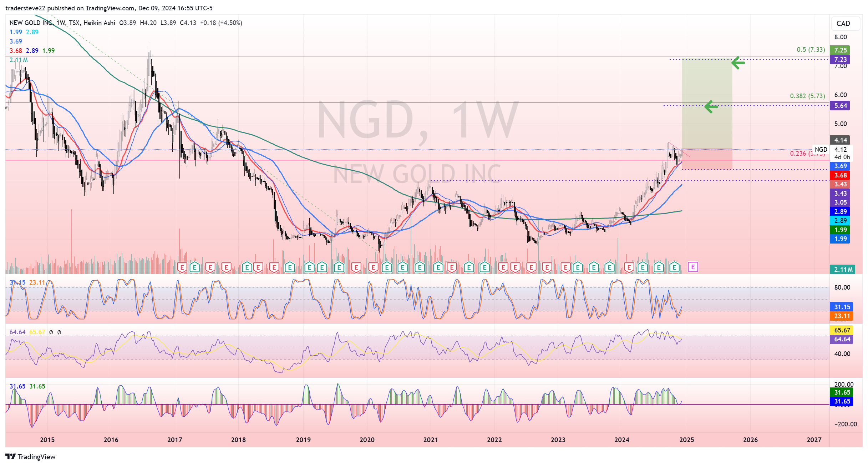The image size is (868, 466).
Task: Click the 5.00 price scale value
Action: 840,124
